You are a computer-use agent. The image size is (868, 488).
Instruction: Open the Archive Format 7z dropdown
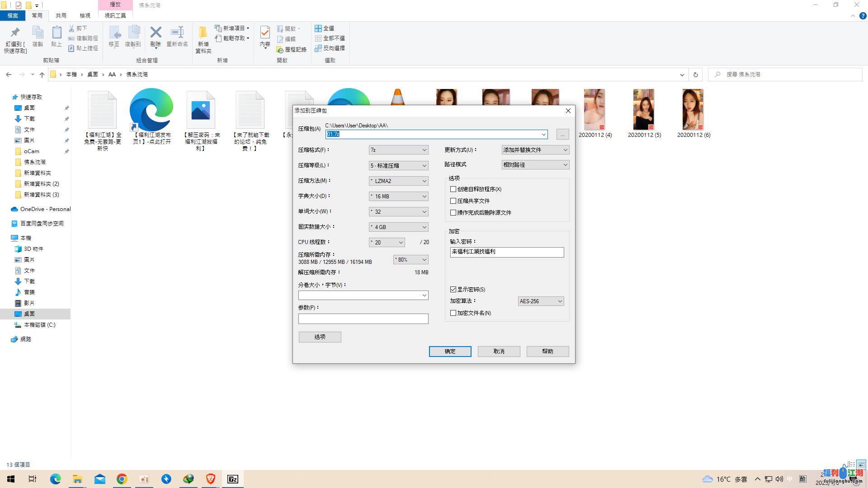tap(398, 150)
